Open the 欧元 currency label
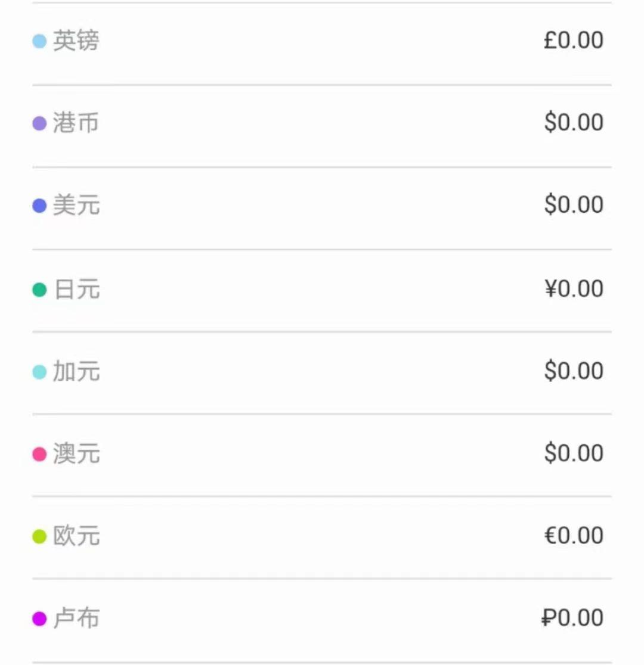644x665 pixels. (76, 536)
